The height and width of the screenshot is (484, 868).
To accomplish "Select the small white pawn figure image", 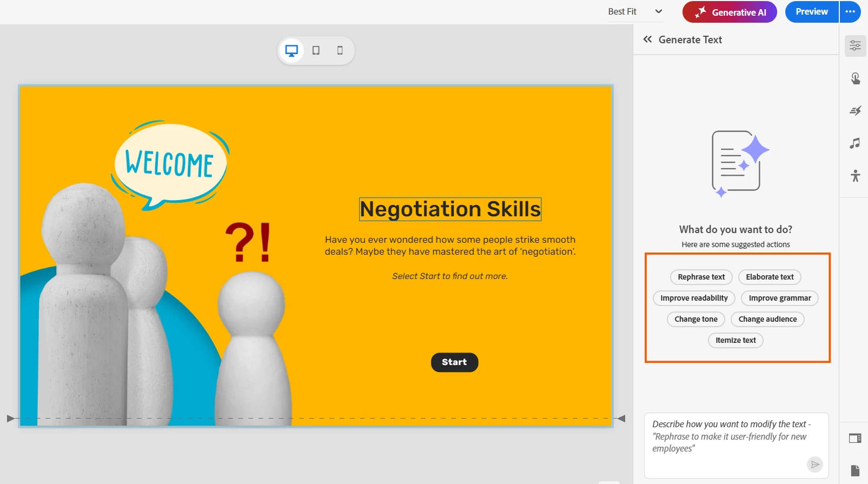I will 252,349.
